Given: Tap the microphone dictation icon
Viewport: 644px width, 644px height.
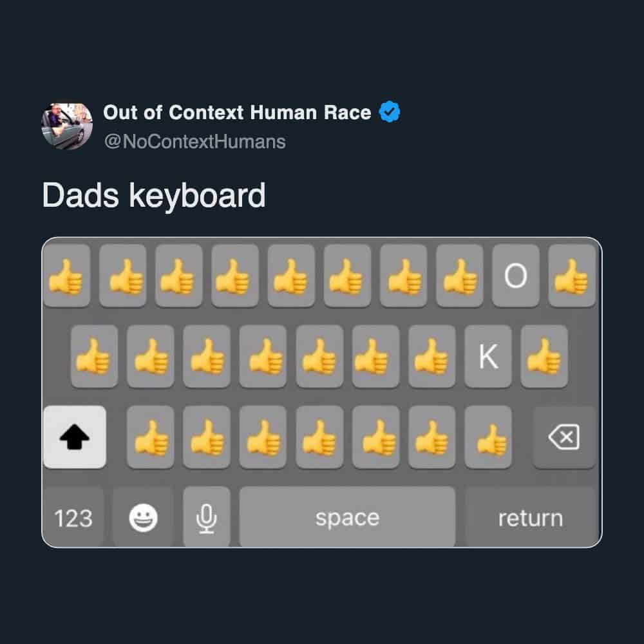Looking at the screenshot, I should click(206, 518).
